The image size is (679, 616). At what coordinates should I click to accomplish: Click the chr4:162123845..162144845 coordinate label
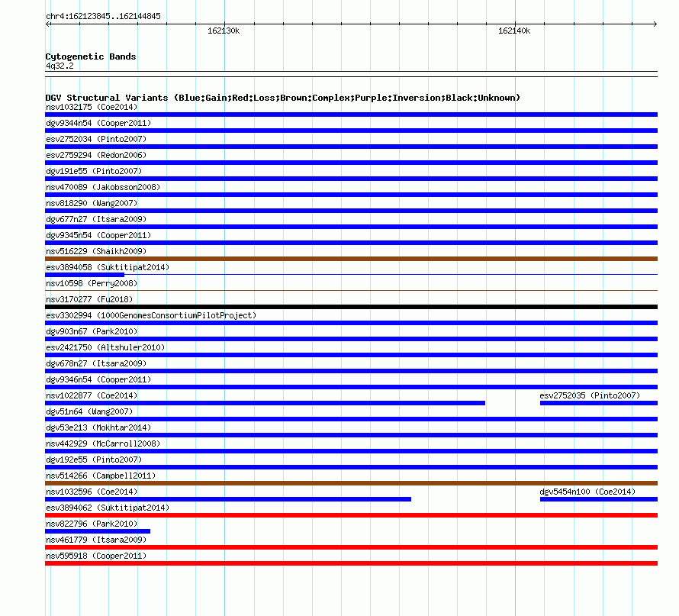click(103, 16)
